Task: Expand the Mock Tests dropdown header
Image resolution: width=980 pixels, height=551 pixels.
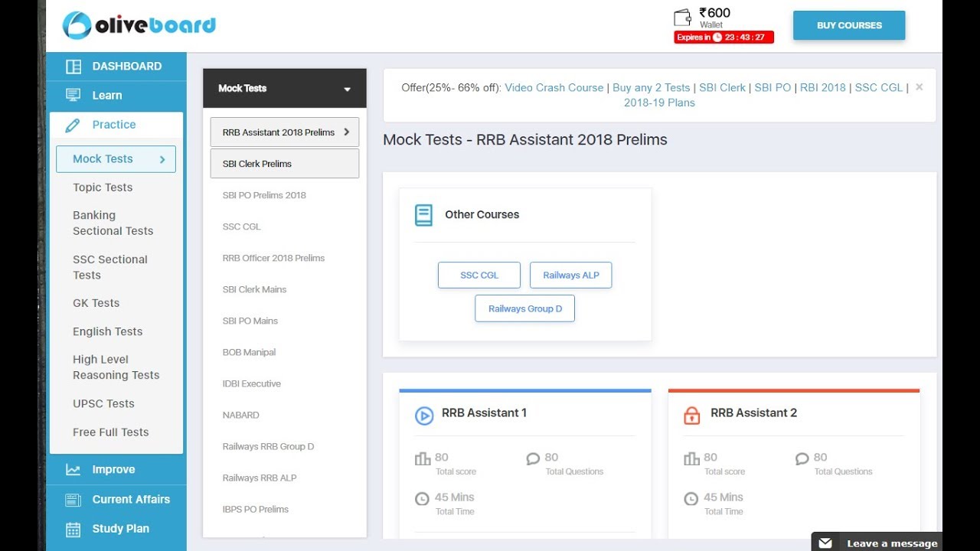Action: pyautogui.click(x=347, y=89)
